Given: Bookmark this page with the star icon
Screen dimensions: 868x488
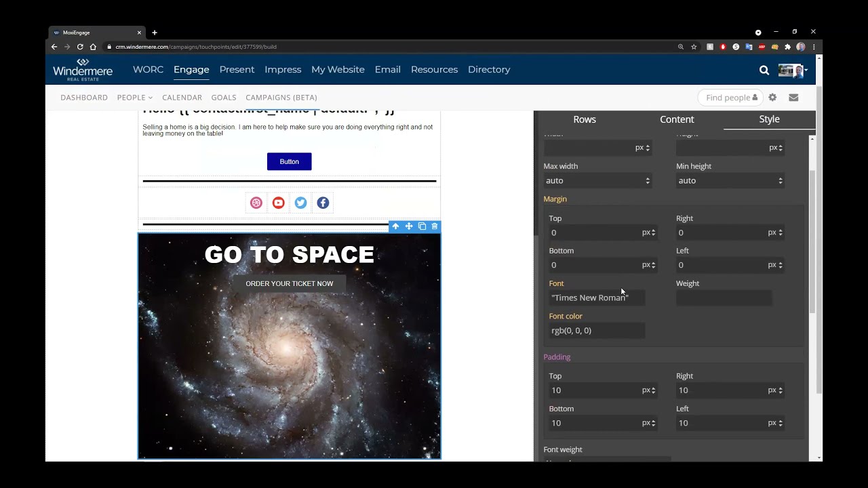Looking at the screenshot, I should [694, 47].
